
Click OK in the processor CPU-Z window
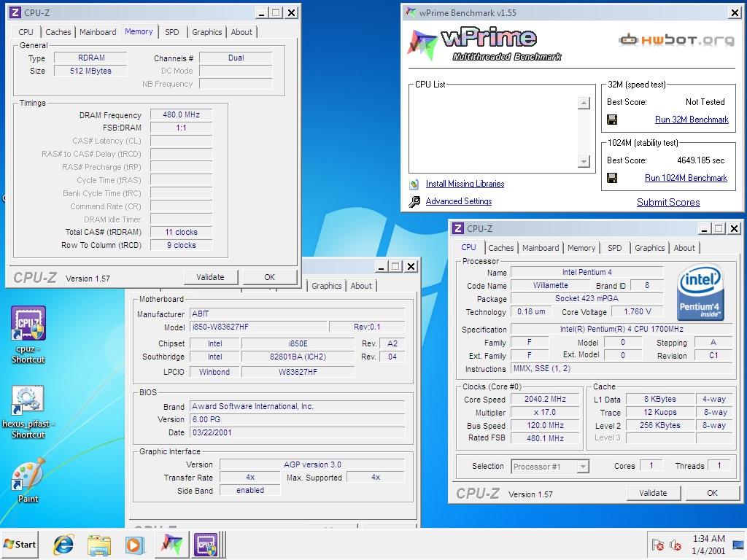pyautogui.click(x=712, y=493)
